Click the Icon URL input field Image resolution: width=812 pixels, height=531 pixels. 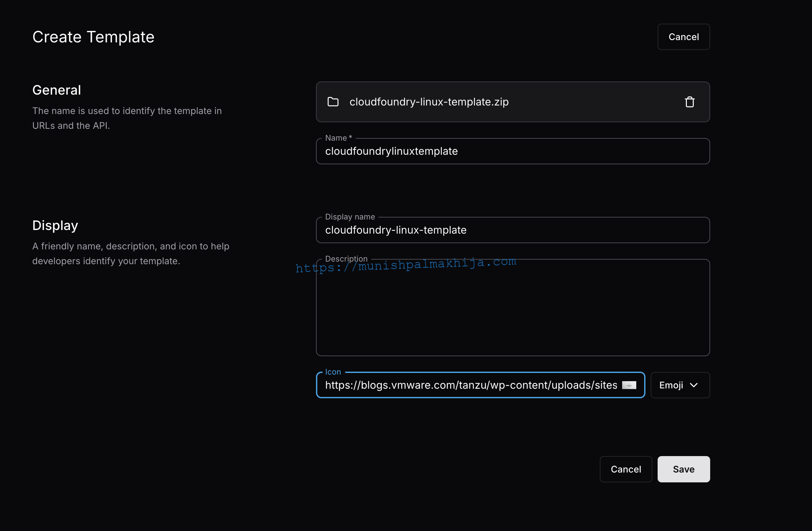[x=471, y=385]
